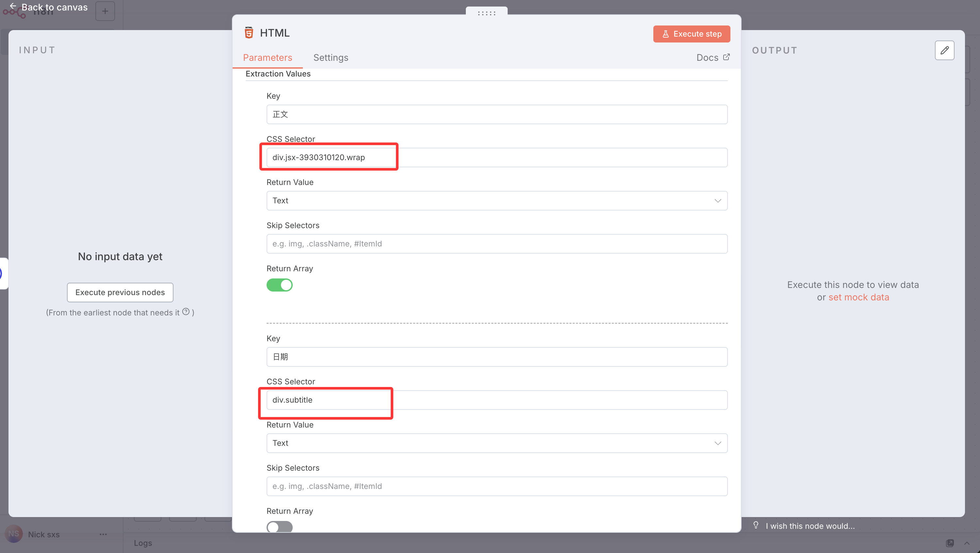Click the first Skip Selectors input
Image resolution: width=980 pixels, height=553 pixels.
[x=497, y=243]
